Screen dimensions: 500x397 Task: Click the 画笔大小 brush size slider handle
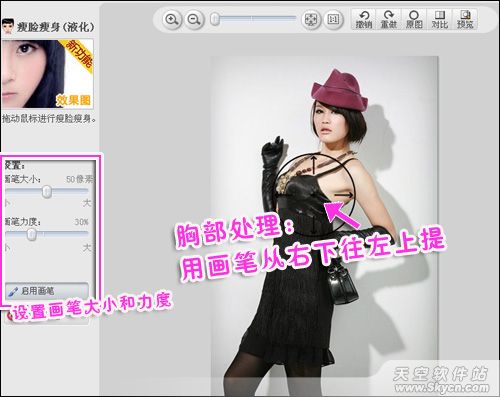47,192
